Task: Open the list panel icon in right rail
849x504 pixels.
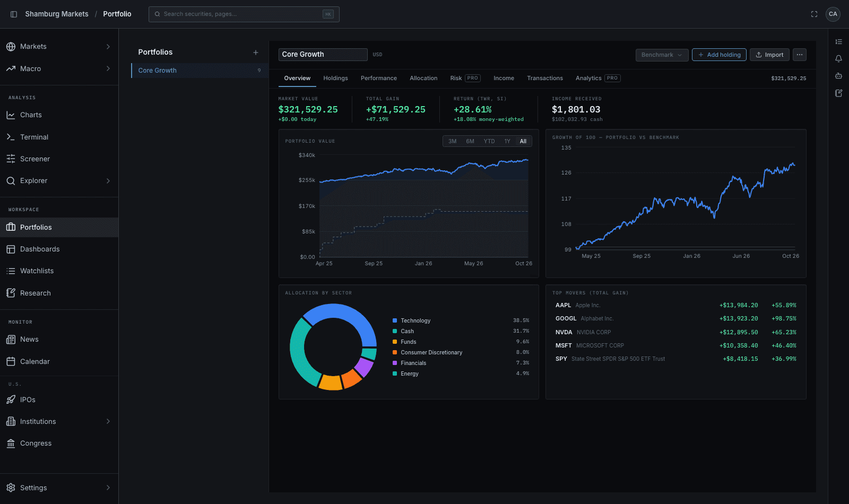Action: (x=838, y=42)
